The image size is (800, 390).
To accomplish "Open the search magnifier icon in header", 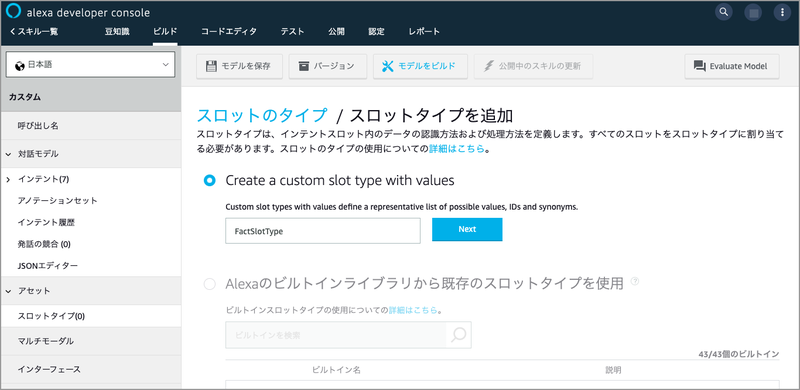I will [723, 12].
